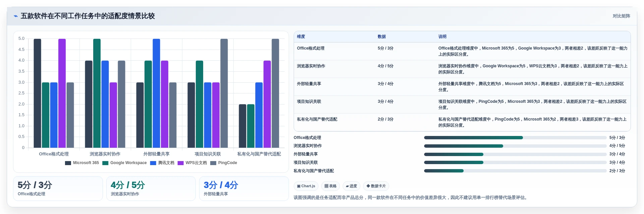Click the Chart.js chip
Screen dimensions: 644x214
click(306, 186)
